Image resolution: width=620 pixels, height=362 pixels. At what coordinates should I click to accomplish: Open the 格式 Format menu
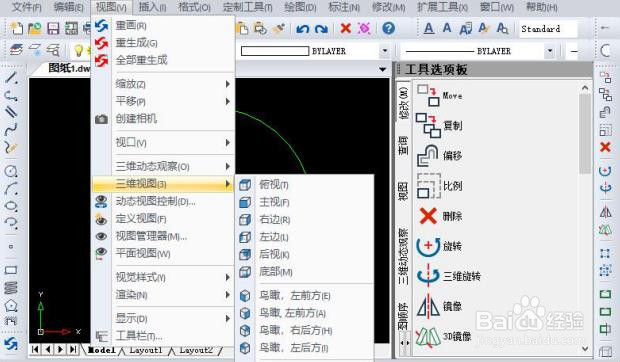point(194,7)
